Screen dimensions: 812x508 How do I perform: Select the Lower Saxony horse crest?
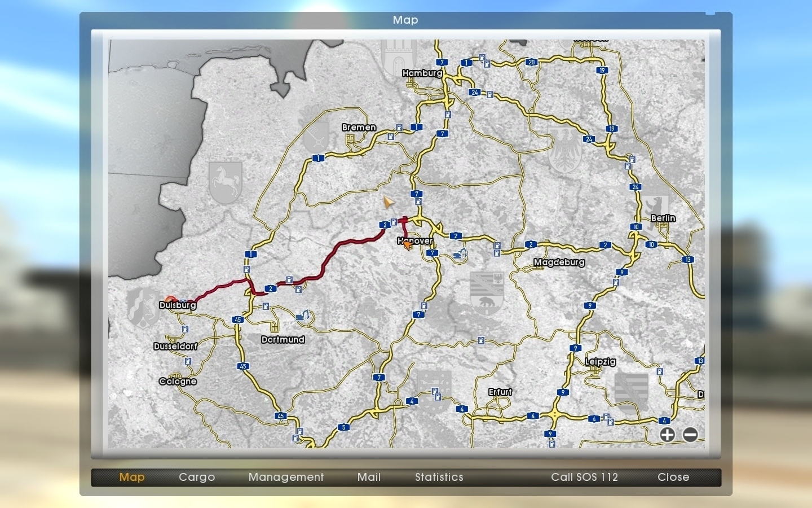225,182
